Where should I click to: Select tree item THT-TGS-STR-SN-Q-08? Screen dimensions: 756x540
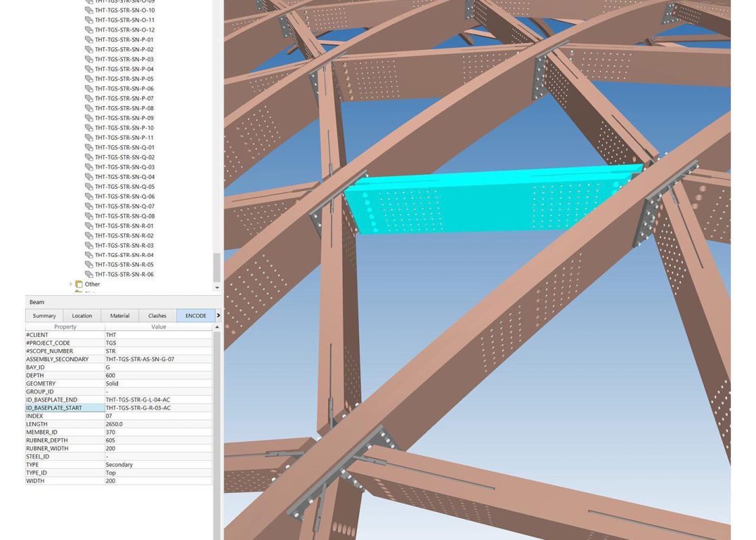tap(124, 216)
